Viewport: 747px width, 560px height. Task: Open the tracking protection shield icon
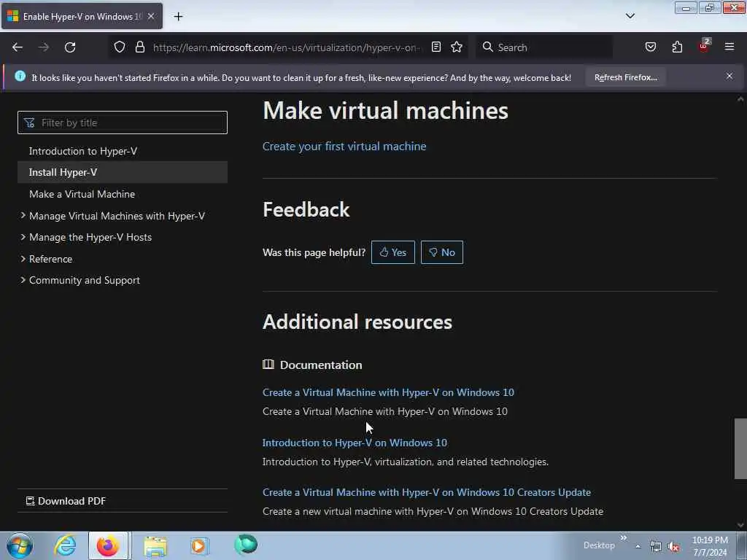(120, 47)
